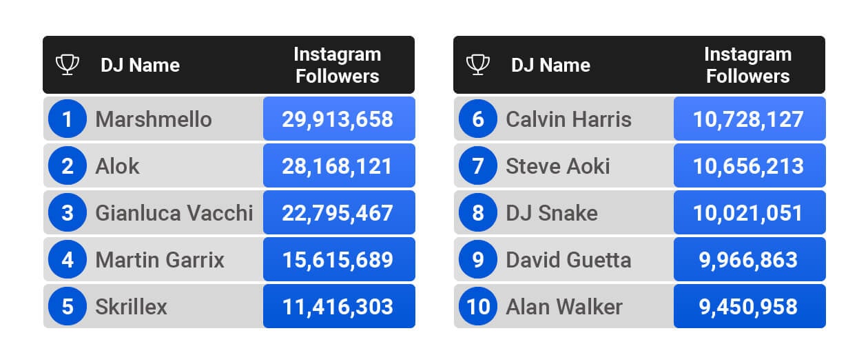
Task: Click the DJ Name header in left table
Action: pos(140,65)
